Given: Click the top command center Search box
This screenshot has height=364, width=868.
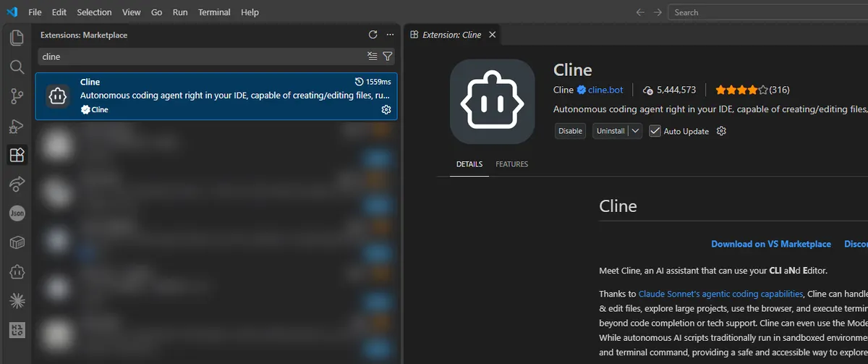Looking at the screenshot, I should coord(767,12).
